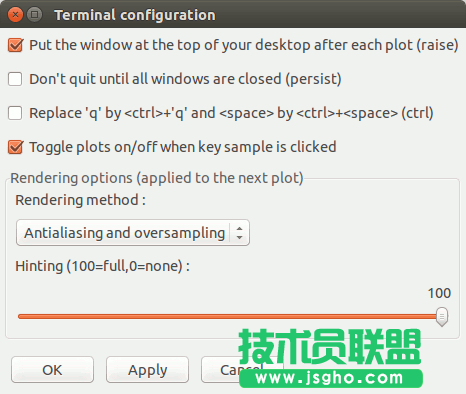466x394 pixels.
Task: Click the OK button
Action: tap(52, 370)
